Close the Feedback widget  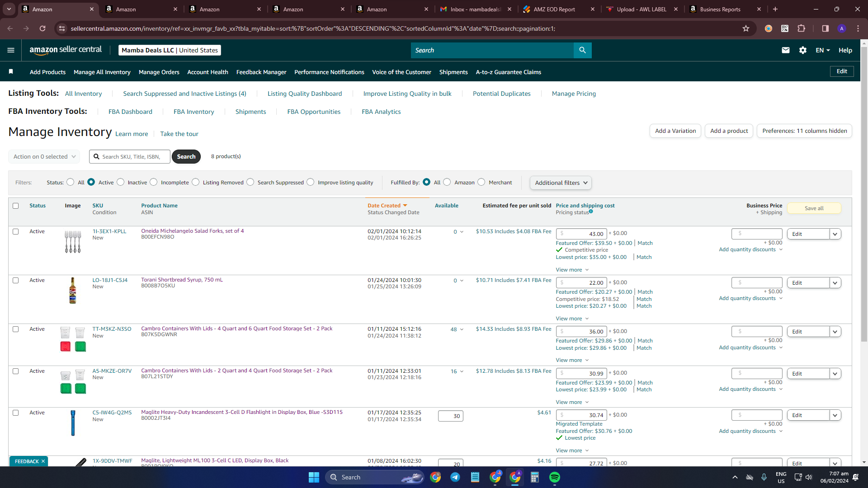tap(43, 461)
